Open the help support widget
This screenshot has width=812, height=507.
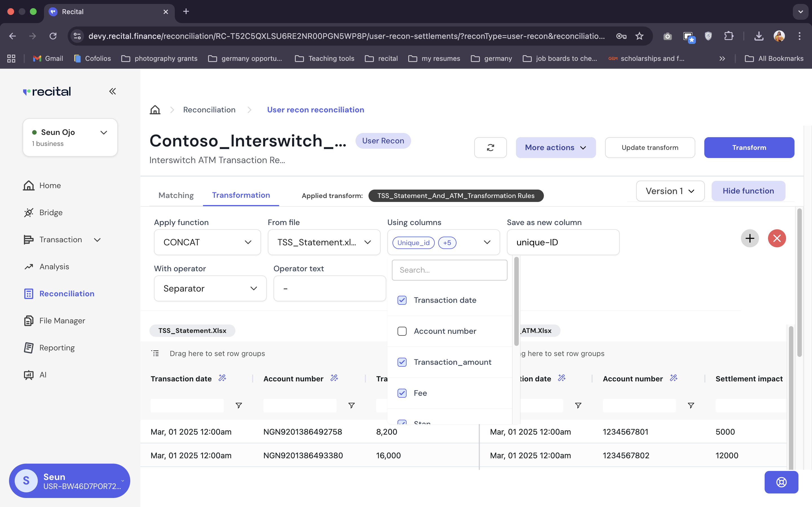point(781,482)
